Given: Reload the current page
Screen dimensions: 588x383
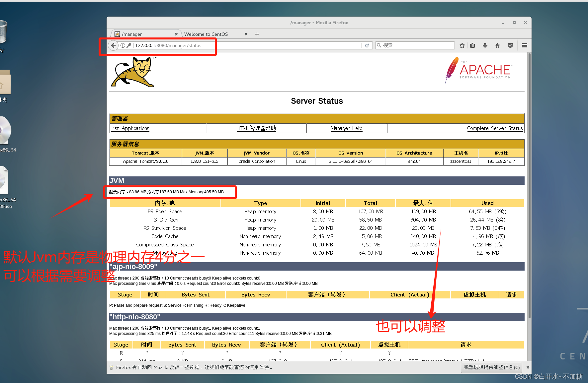Looking at the screenshot, I should 367,45.
